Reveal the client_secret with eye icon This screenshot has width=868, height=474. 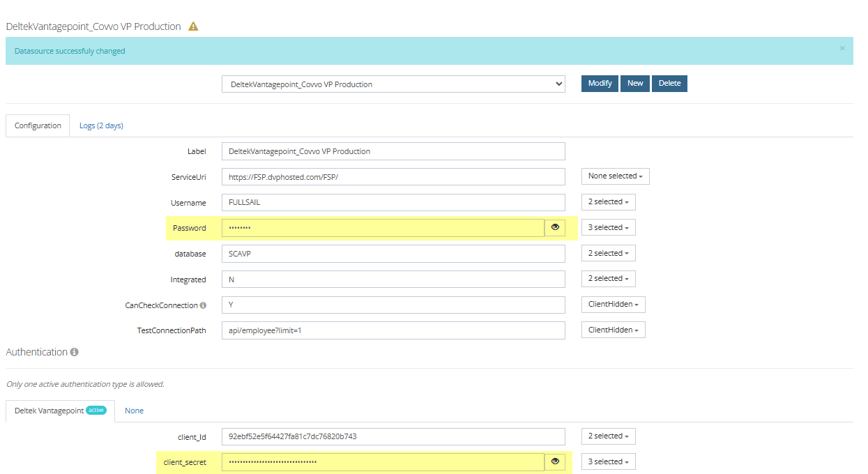click(x=555, y=462)
